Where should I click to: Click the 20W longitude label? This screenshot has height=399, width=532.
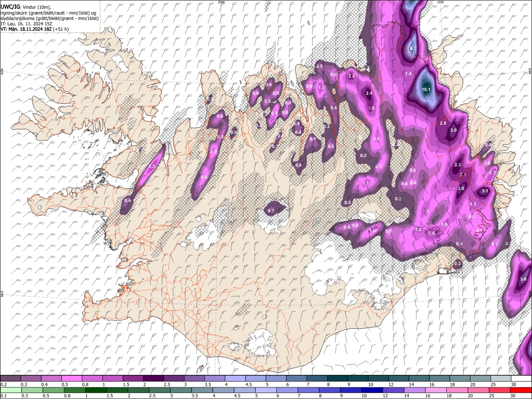click(x=222, y=2)
